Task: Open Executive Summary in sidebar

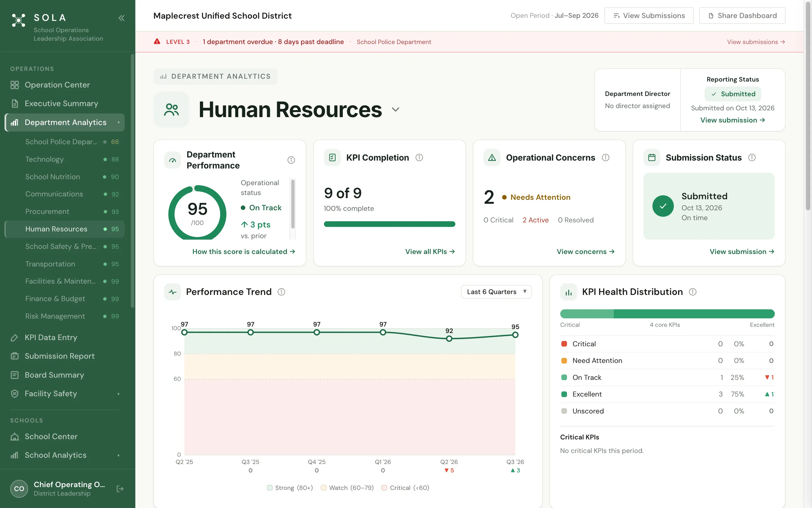Action: pyautogui.click(x=64, y=104)
